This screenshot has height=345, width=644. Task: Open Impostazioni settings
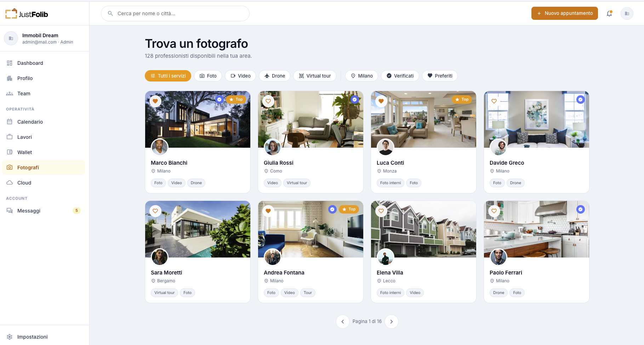(x=43, y=337)
